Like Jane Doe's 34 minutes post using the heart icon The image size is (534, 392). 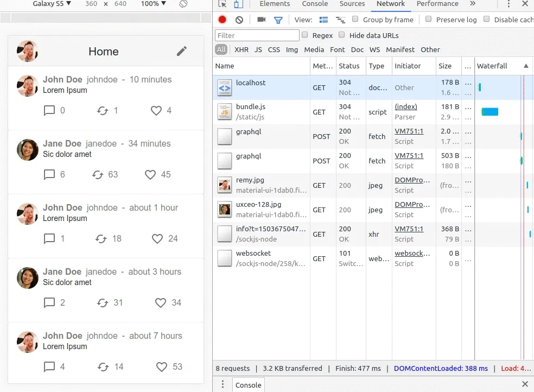tap(150, 174)
